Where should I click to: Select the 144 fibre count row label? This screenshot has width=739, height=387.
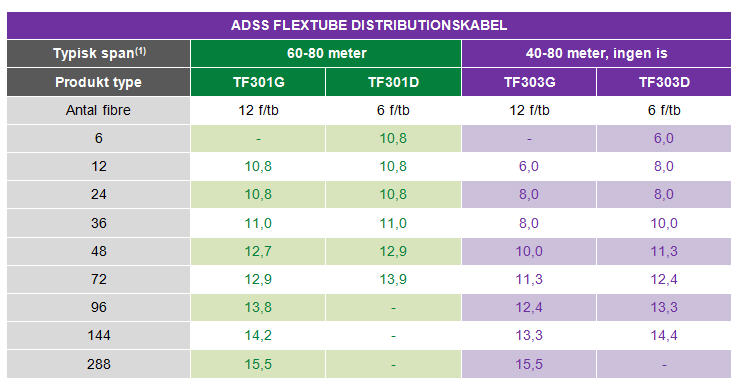[99, 336]
